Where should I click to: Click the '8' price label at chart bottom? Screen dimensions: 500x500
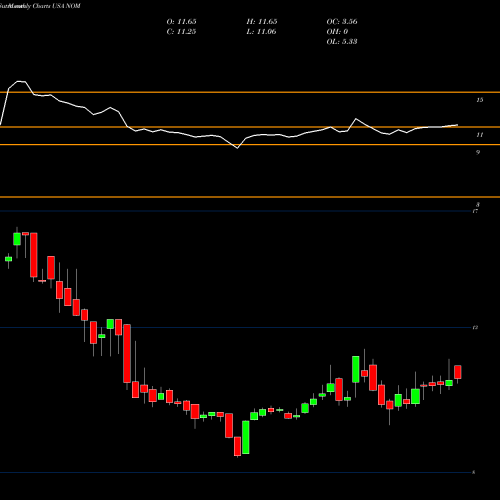point(474,472)
